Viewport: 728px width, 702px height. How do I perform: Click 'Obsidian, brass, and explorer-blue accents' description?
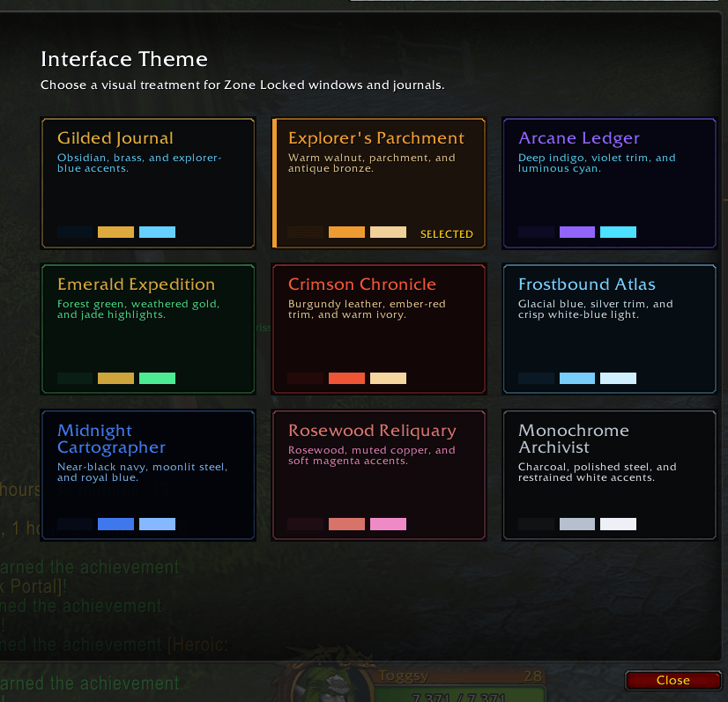point(139,163)
